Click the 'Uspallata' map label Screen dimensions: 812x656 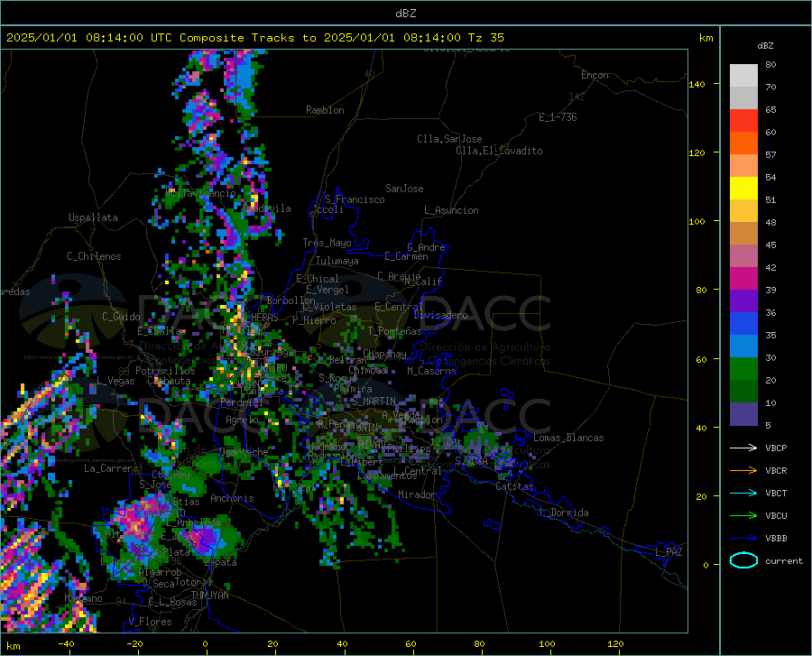93,217
